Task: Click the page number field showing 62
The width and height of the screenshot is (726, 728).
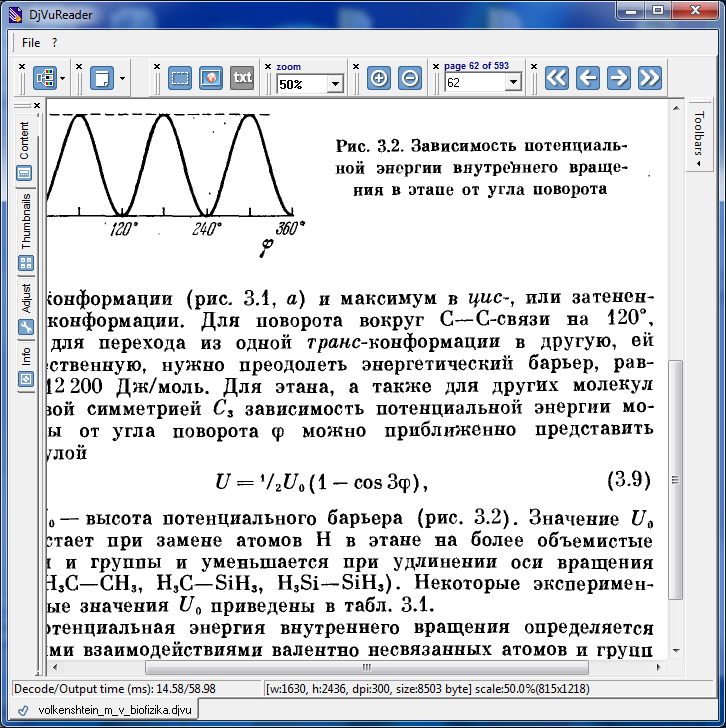Action: 475,82
